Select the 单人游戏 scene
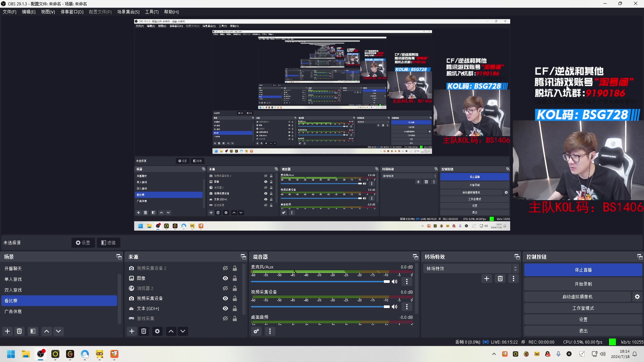 point(59,279)
